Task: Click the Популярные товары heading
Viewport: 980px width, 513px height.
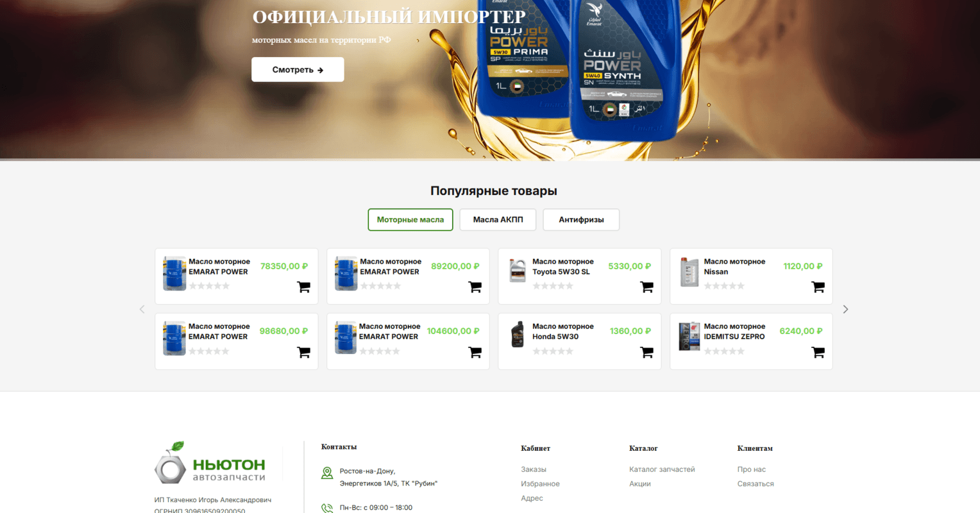Action: tap(494, 191)
